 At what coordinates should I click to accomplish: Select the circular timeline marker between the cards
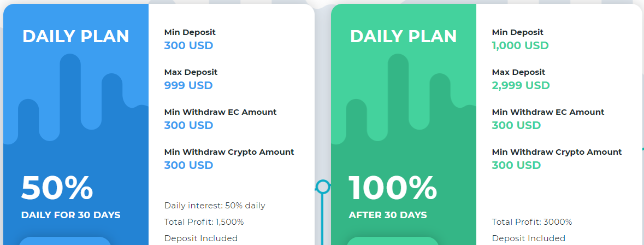(324, 187)
